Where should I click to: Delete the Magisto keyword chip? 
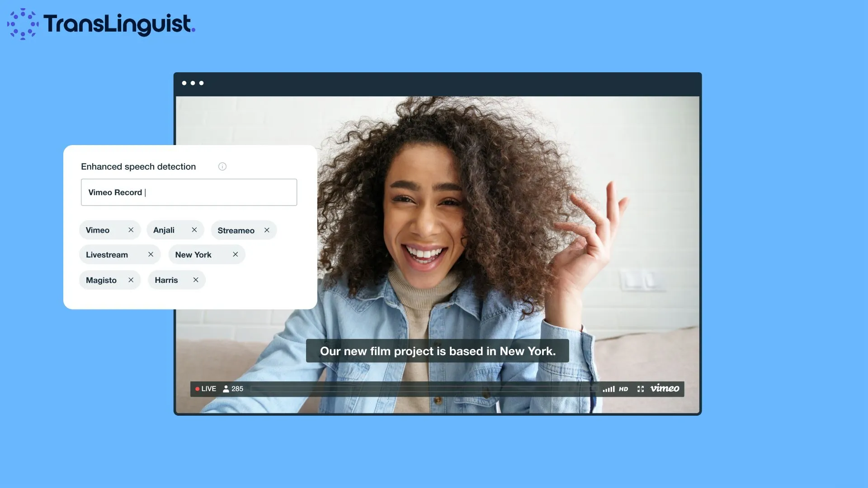[x=131, y=280]
